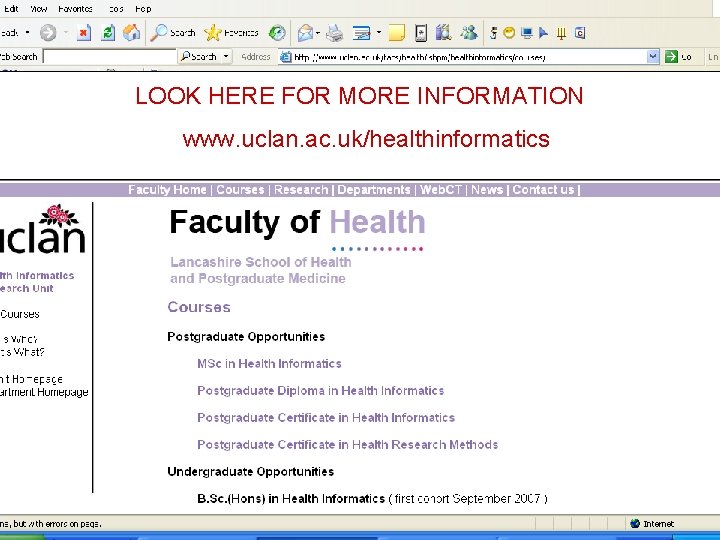
Task: Click the trident shaped toolbar icon
Action: 561,33
